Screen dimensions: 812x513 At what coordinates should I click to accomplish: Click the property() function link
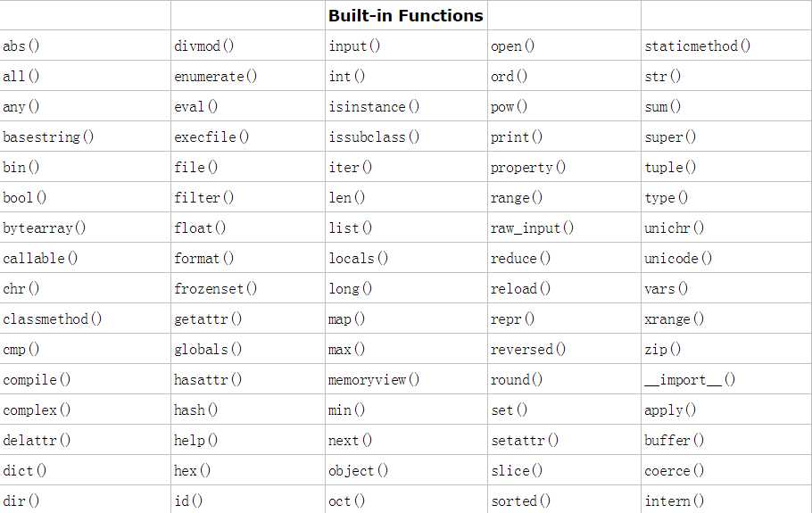coord(528,168)
